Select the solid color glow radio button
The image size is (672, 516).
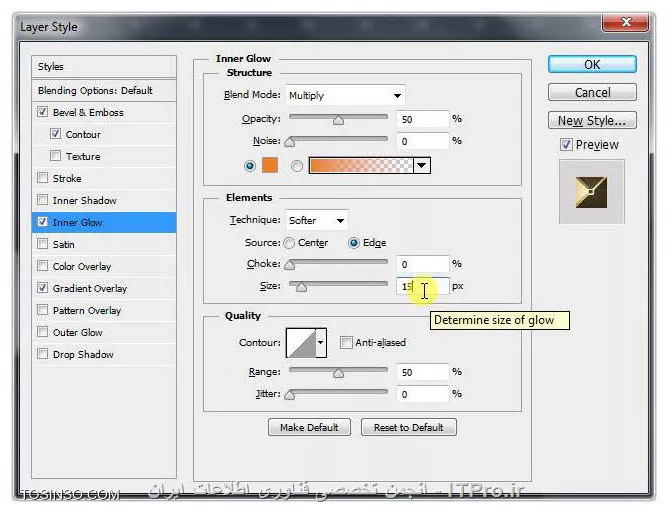coord(250,166)
